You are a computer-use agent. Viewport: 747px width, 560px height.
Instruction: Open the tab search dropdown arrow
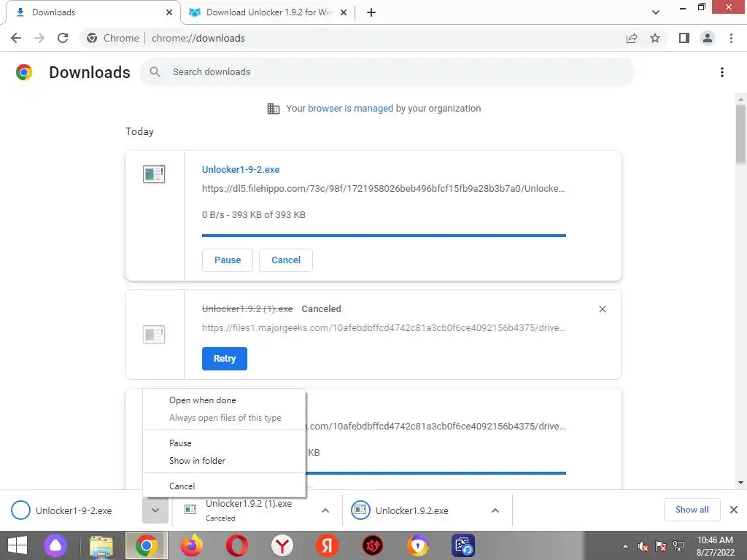pos(656,12)
